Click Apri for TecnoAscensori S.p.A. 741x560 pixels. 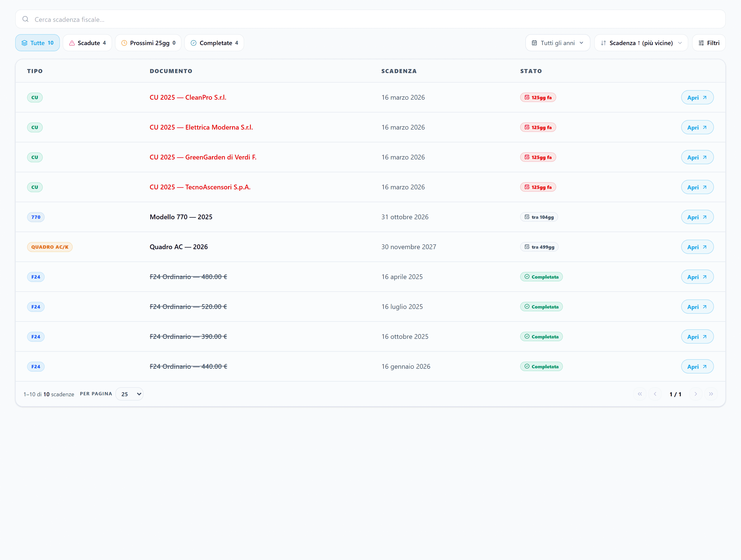coord(697,187)
